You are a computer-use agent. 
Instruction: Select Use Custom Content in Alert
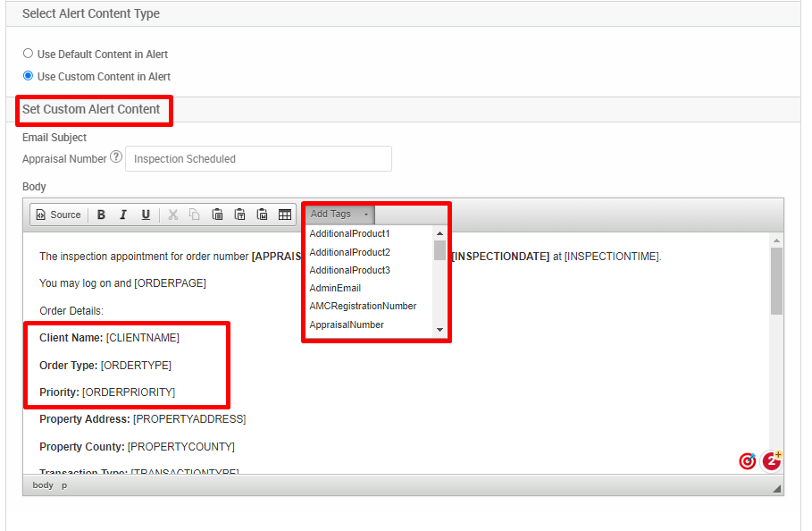coord(28,76)
